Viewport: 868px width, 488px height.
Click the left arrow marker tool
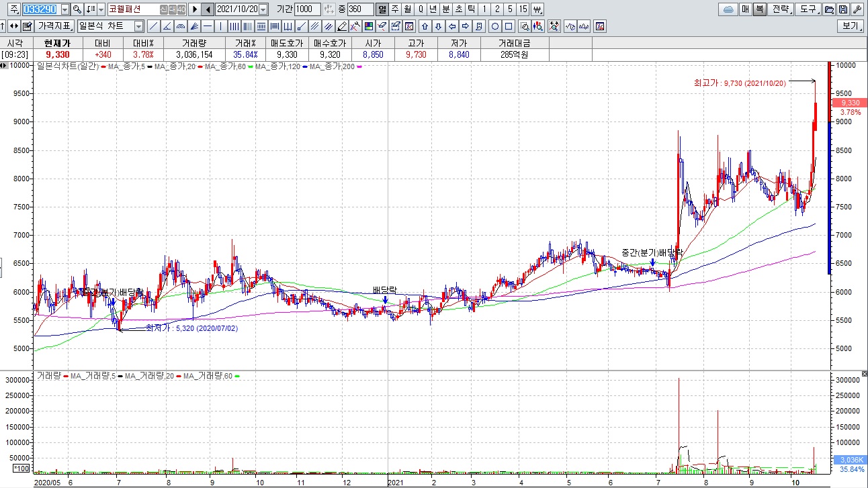coord(452,26)
